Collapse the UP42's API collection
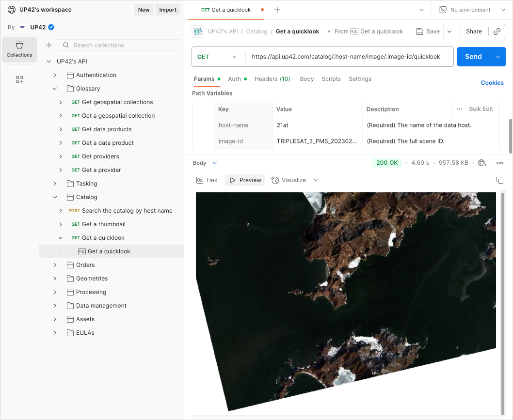513x420 pixels. click(49, 62)
